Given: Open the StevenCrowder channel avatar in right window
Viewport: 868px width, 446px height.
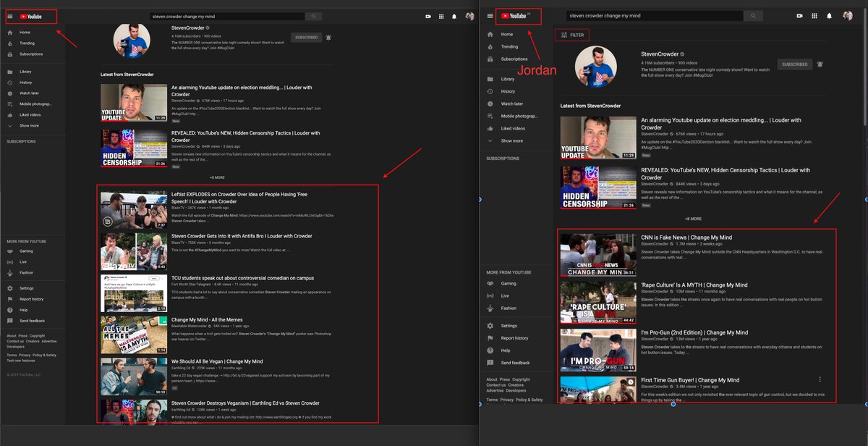Looking at the screenshot, I should coord(595,67).
